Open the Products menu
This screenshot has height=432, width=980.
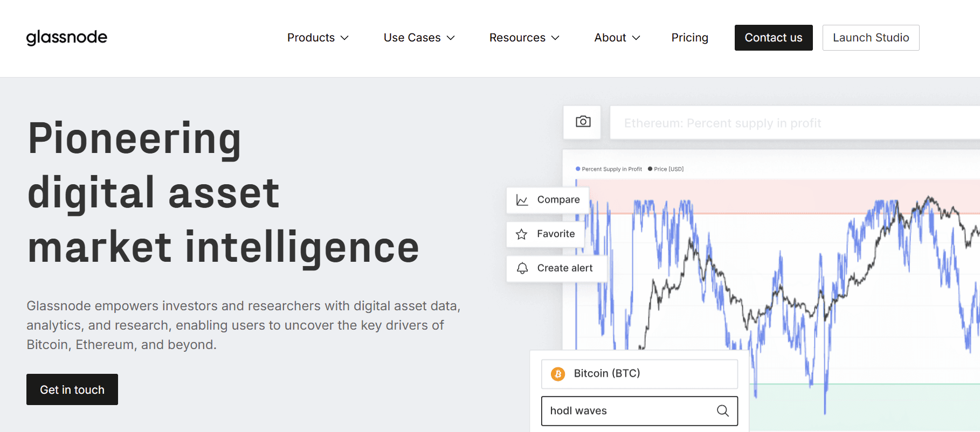pyautogui.click(x=318, y=38)
